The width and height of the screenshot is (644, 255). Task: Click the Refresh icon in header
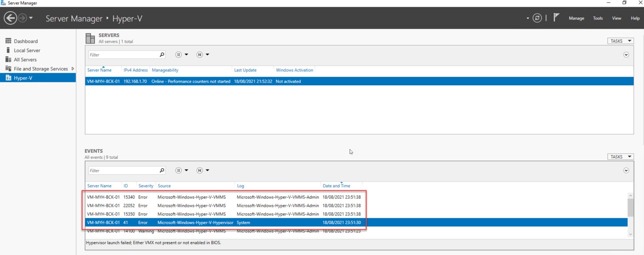[537, 18]
